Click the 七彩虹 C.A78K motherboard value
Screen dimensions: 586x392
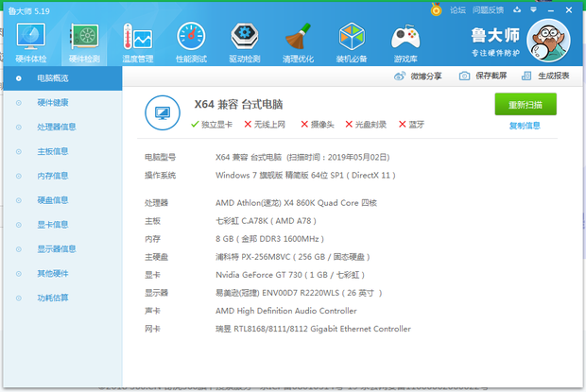(266, 221)
